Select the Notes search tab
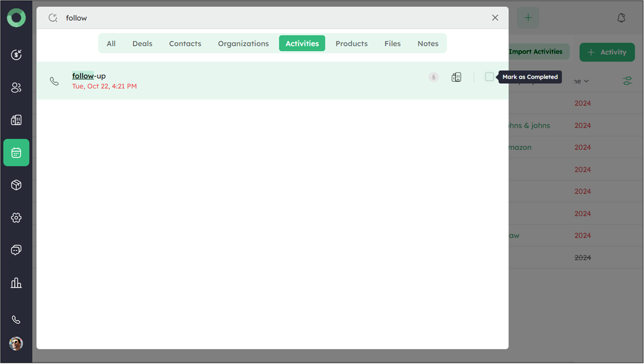Image resolution: width=644 pixels, height=364 pixels. click(428, 43)
